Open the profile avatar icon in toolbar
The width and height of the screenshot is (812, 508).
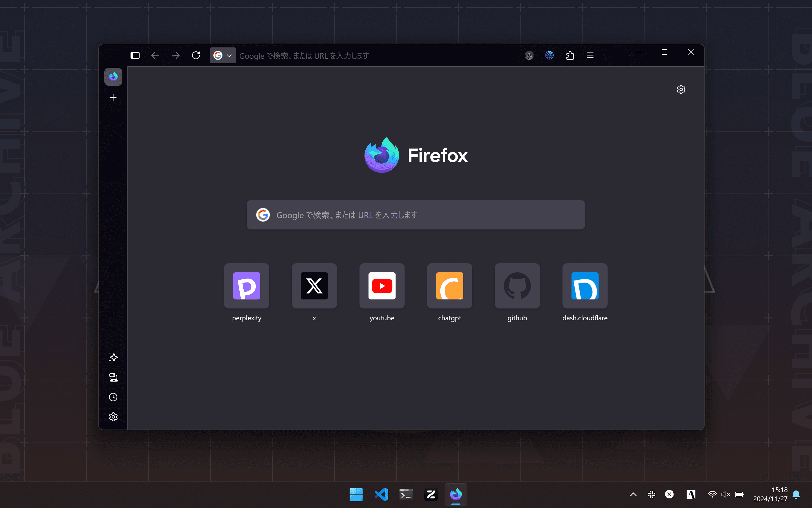pyautogui.click(x=529, y=55)
